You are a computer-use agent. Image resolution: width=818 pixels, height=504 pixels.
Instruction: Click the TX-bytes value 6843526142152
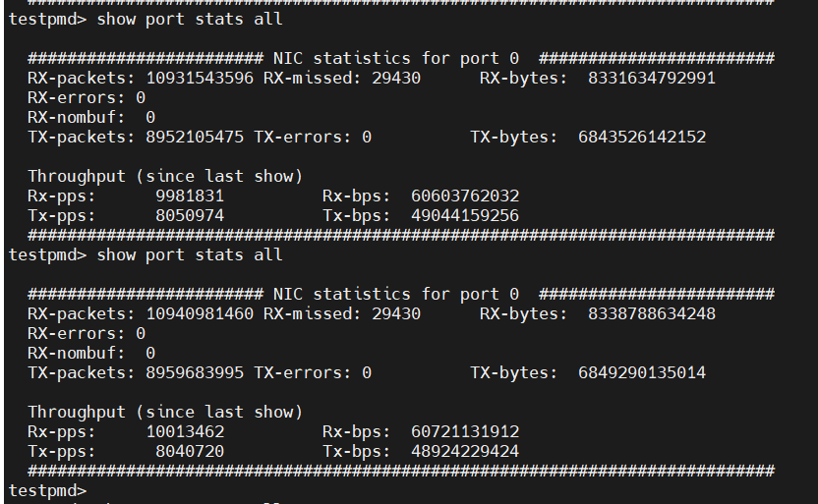pos(642,137)
